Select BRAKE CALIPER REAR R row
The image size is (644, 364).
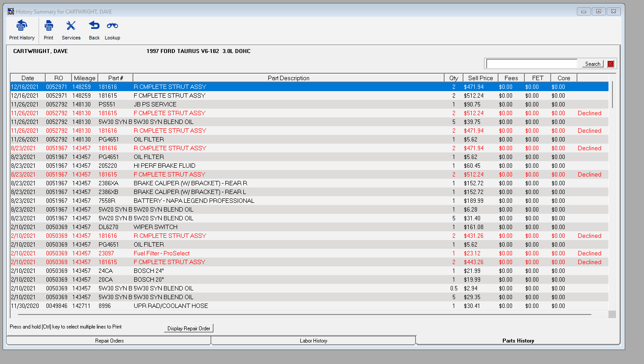click(x=309, y=183)
